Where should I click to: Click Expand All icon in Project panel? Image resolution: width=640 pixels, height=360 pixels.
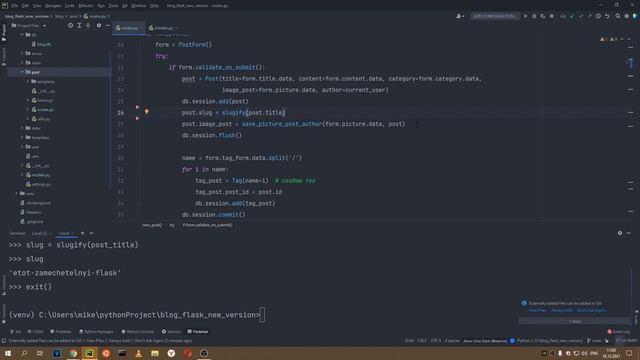pyautogui.click(x=79, y=26)
